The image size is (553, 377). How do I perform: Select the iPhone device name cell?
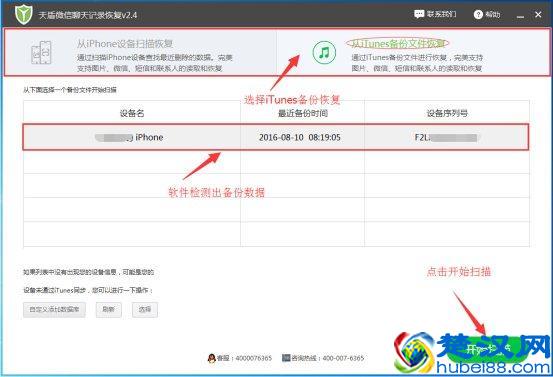click(x=132, y=137)
